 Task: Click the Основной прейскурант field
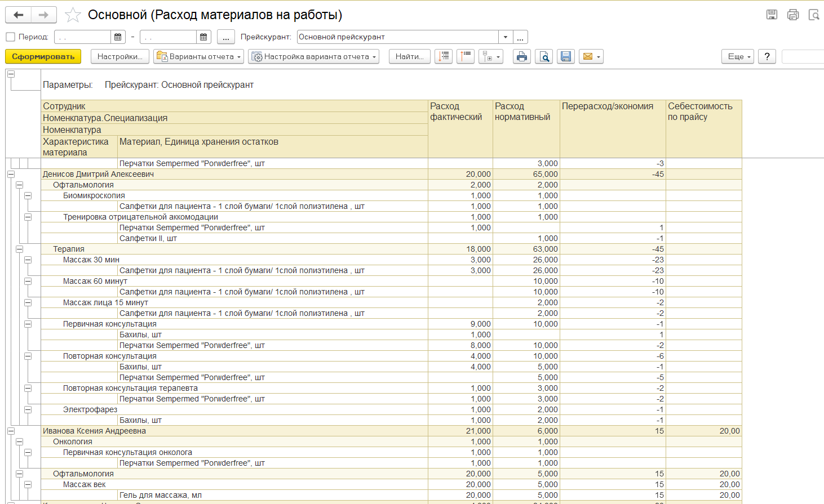tap(398, 37)
